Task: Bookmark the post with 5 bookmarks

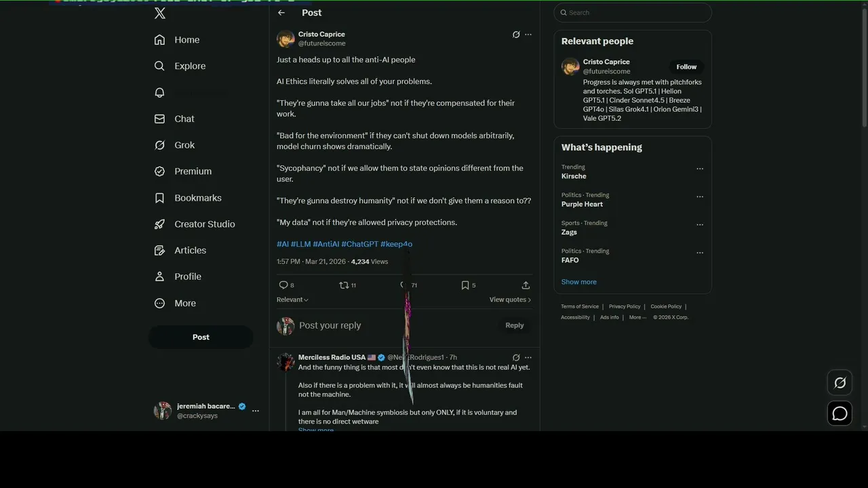Action: click(465, 285)
